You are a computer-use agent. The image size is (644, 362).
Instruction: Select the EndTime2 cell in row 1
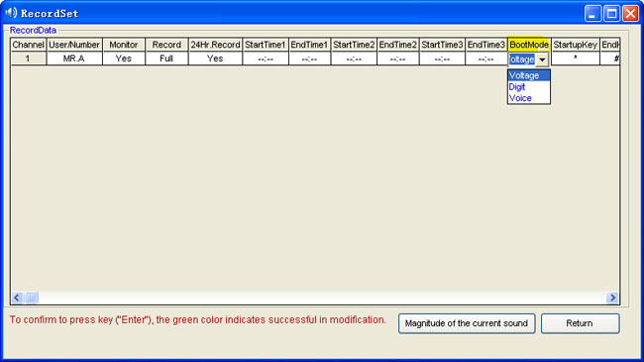397,59
